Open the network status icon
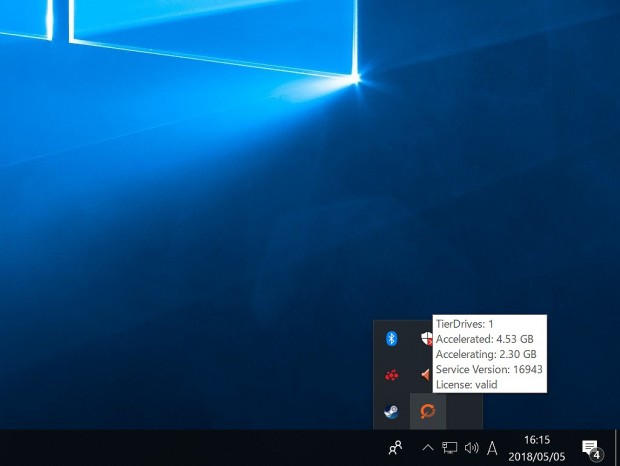The height and width of the screenshot is (466, 620). (x=450, y=448)
